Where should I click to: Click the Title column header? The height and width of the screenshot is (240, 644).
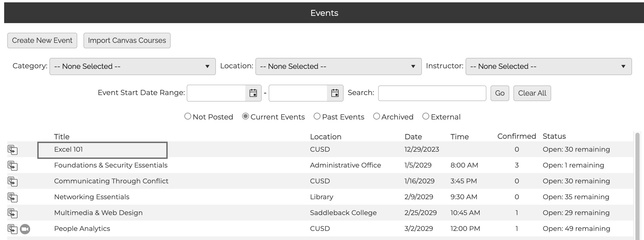(62, 137)
